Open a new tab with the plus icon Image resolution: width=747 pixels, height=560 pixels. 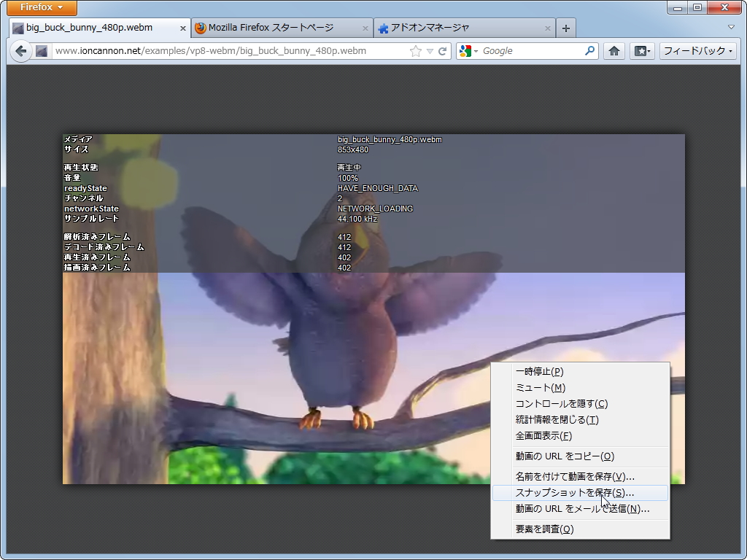tap(566, 28)
